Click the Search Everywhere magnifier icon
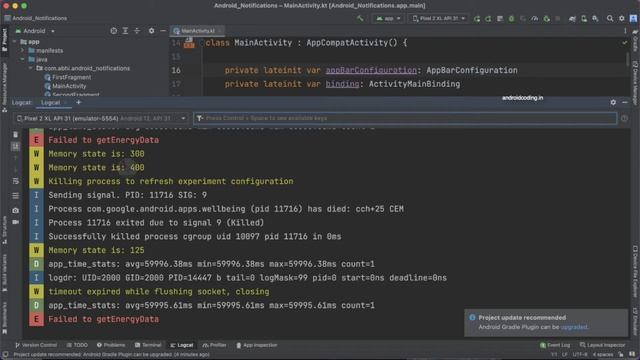 [610, 18]
